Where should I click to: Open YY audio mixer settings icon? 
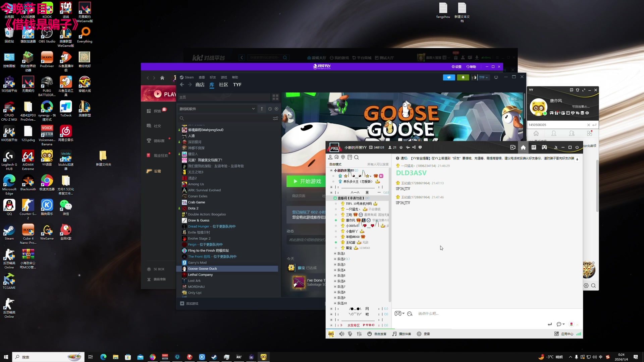tap(359, 334)
